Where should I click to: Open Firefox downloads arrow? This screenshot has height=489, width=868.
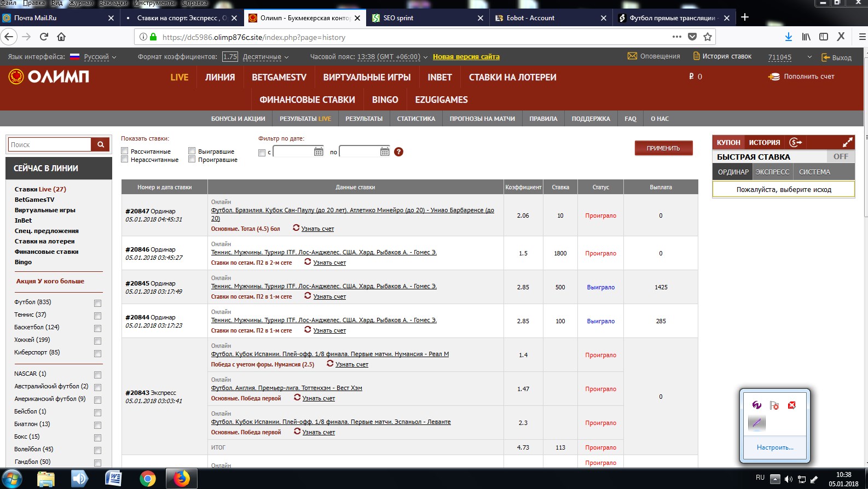pos(789,37)
